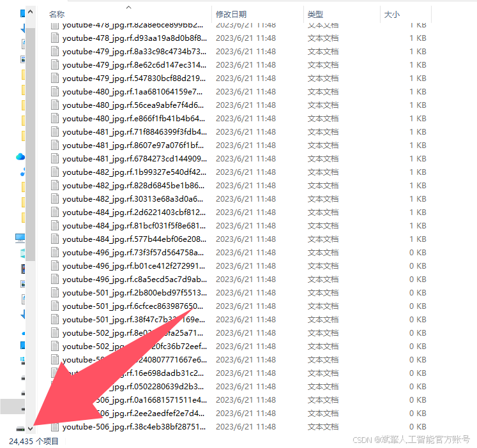
Task: Click date cell of youtube-480 1aa681064159e7 row
Action: click(x=246, y=91)
